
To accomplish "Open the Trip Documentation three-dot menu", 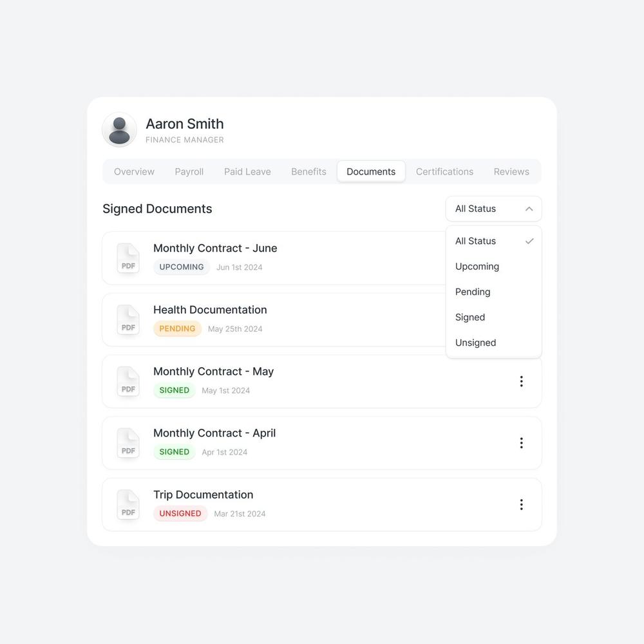I will [x=521, y=504].
